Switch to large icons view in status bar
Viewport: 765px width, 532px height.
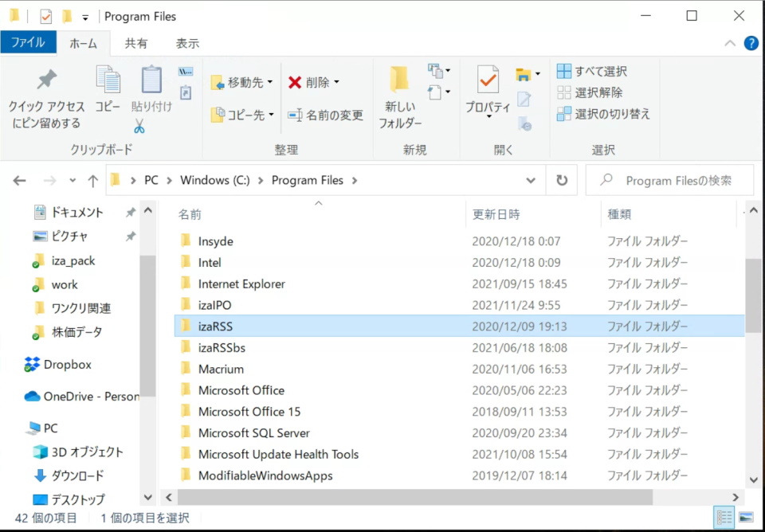pyautogui.click(x=746, y=518)
